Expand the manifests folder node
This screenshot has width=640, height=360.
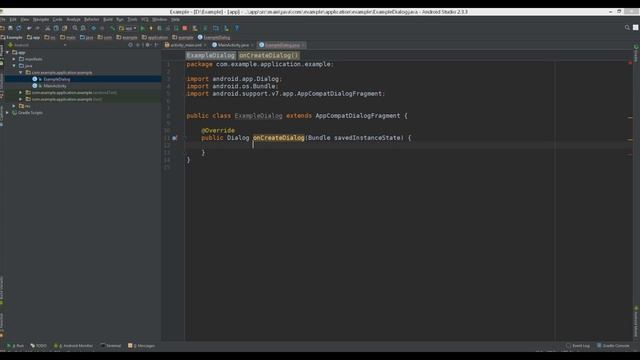coord(14,59)
